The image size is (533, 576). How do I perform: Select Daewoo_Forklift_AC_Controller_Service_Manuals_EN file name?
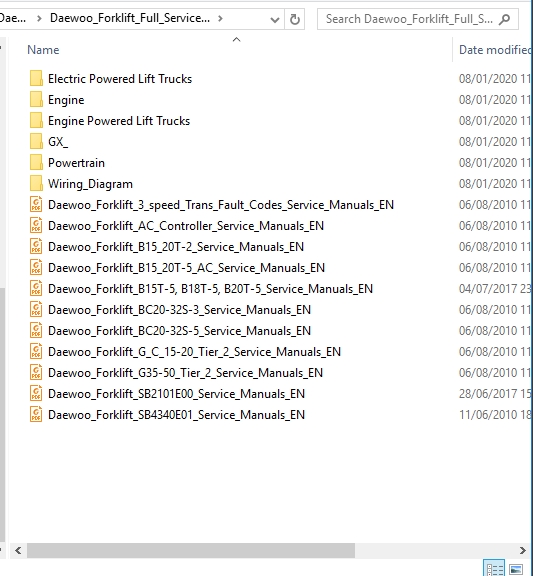click(x=186, y=226)
